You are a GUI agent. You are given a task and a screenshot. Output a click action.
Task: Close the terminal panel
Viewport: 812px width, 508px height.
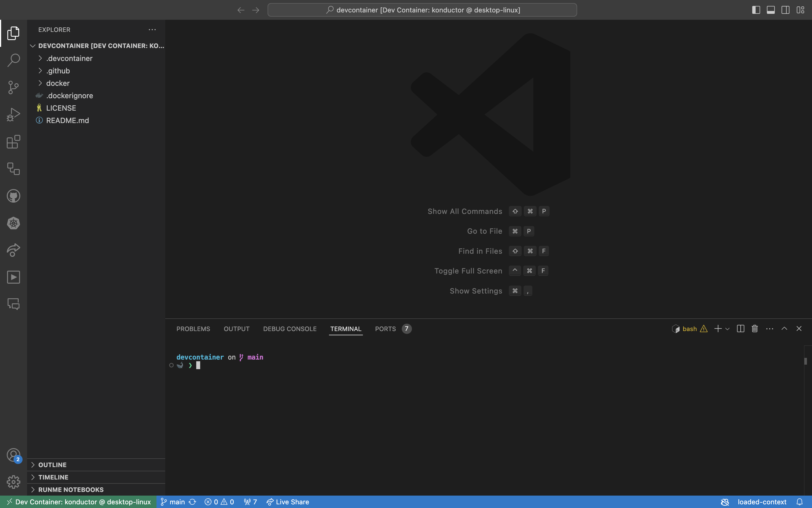pos(799,329)
